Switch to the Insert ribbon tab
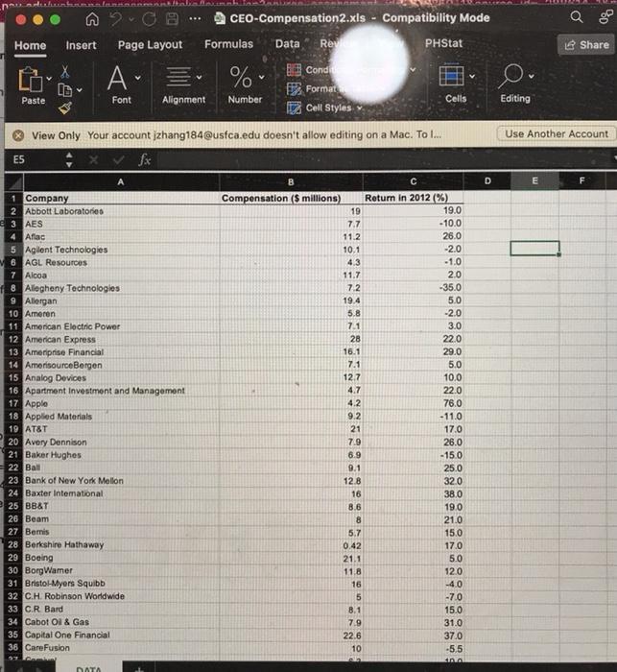The width and height of the screenshot is (617, 672). coord(81,45)
